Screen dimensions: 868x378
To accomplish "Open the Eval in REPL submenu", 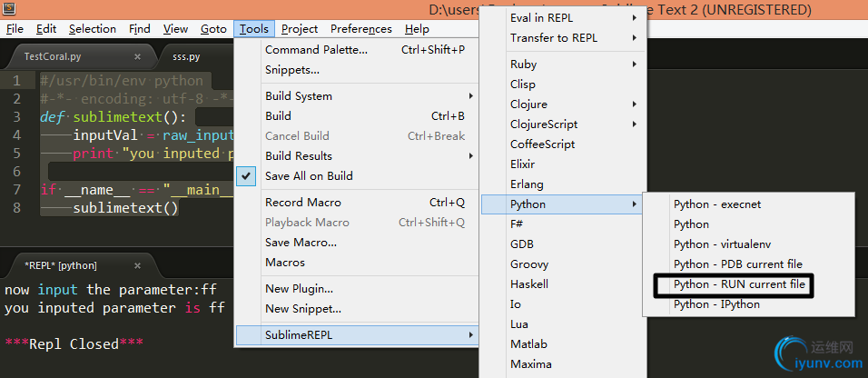I will click(541, 18).
